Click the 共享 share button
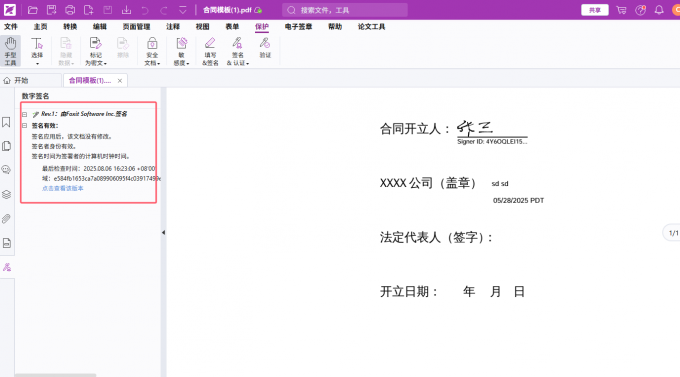Viewport: 680px width, 377px height. click(x=595, y=10)
